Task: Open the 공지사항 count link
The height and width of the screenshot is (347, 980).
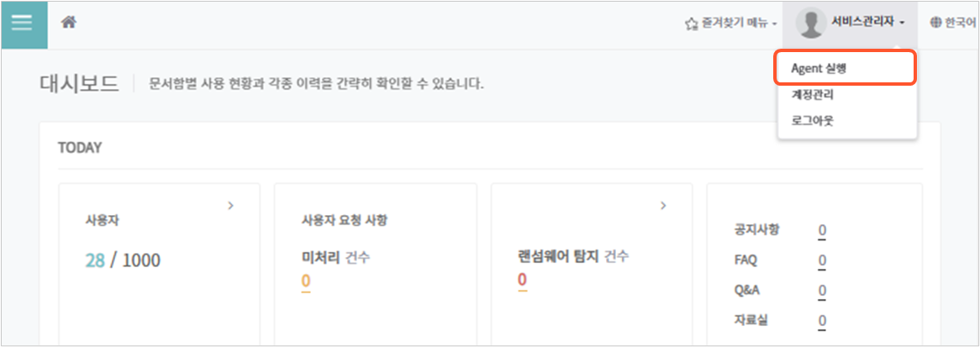Action: tap(822, 231)
